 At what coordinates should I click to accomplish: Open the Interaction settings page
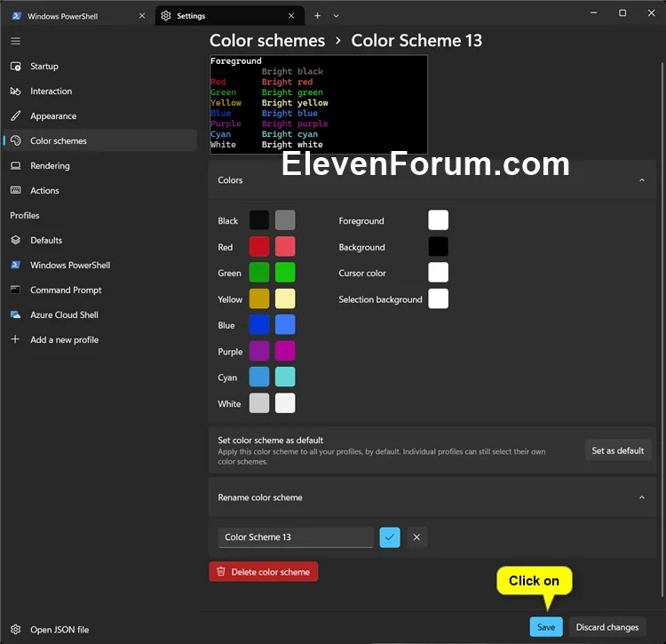coord(99,91)
